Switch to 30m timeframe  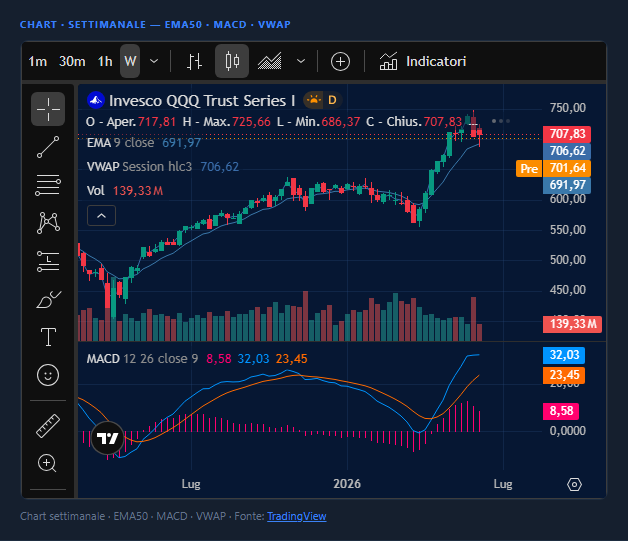pos(72,61)
